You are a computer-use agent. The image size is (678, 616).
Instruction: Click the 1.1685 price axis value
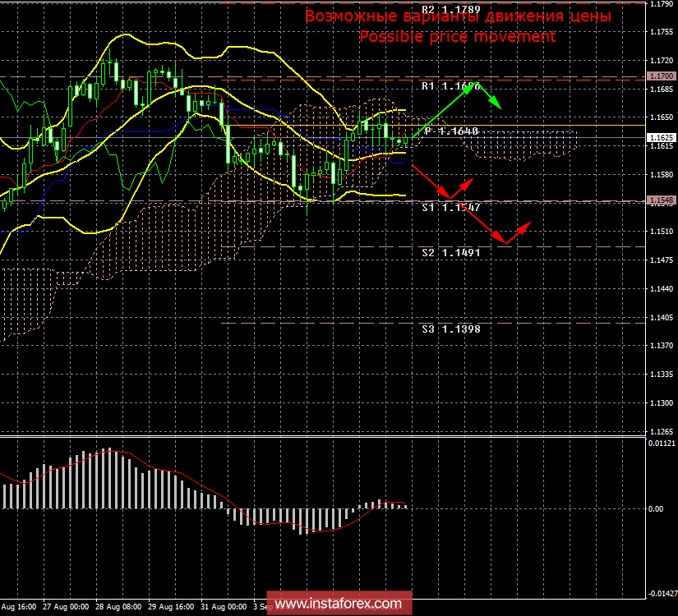pos(662,89)
